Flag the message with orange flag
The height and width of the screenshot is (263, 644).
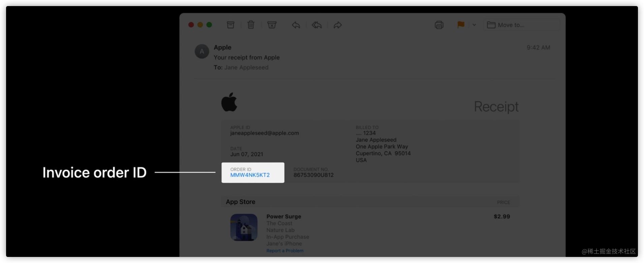(x=461, y=25)
